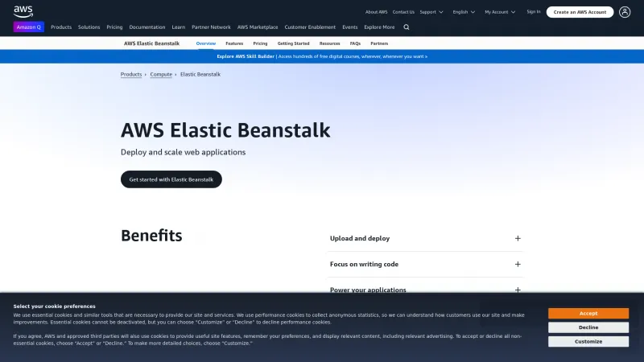Customize cookie preferences
Screen dimensions: 644x362
[588, 341]
